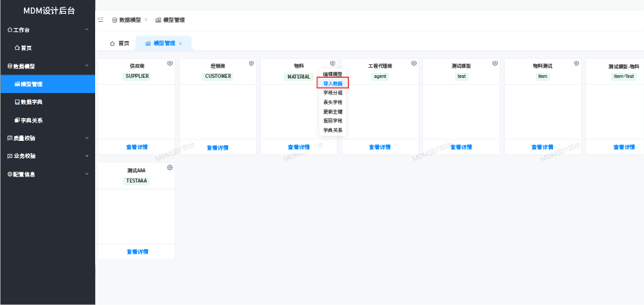Open 数据字典 in the sidebar

[x=31, y=102]
